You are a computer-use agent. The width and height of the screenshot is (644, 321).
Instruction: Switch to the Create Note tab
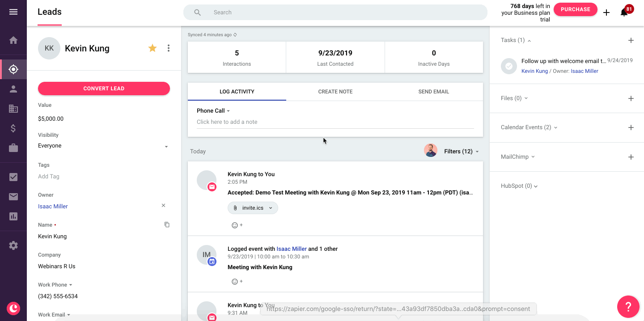coord(335,92)
